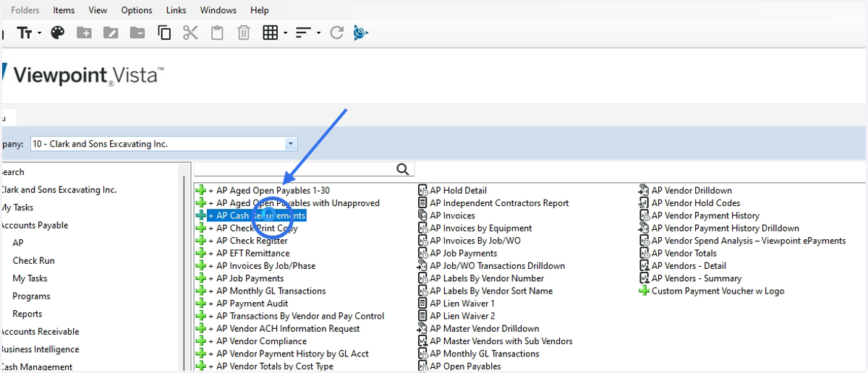Click green plus beside Custom Payment Voucher w Logo

[x=644, y=291]
